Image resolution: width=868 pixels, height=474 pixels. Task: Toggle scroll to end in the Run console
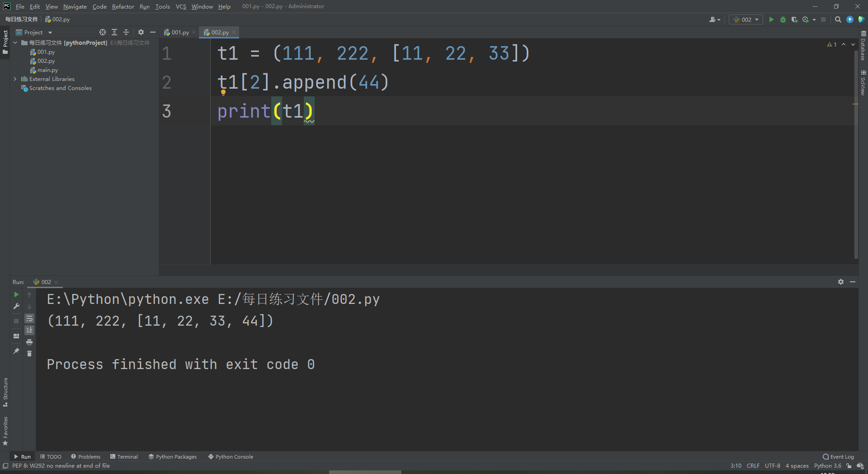(x=29, y=330)
